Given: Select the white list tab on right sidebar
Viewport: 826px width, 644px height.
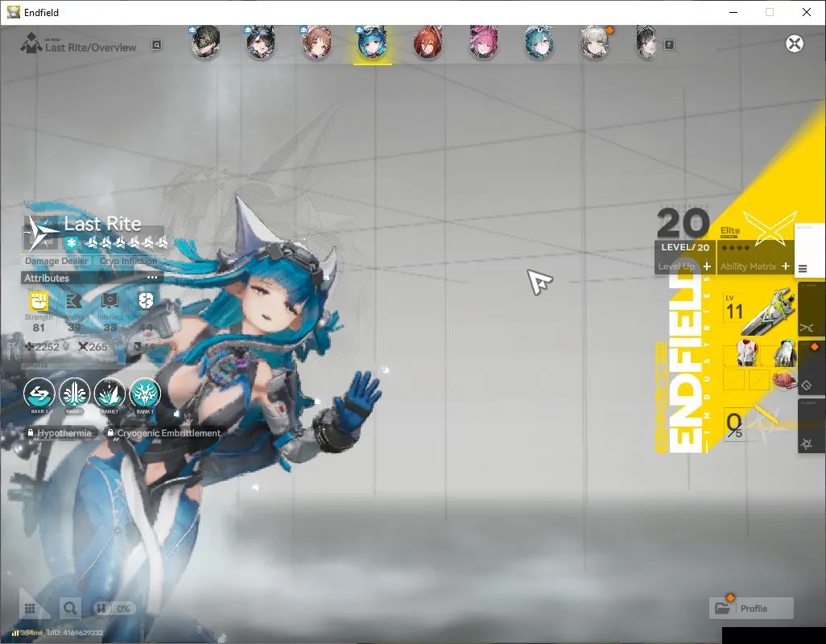Looking at the screenshot, I should (x=808, y=249).
